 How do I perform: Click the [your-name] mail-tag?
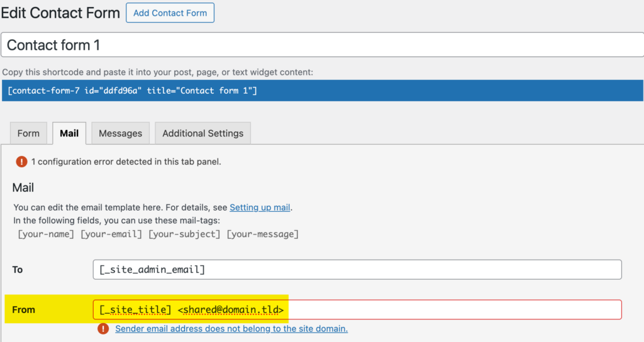[46, 234]
